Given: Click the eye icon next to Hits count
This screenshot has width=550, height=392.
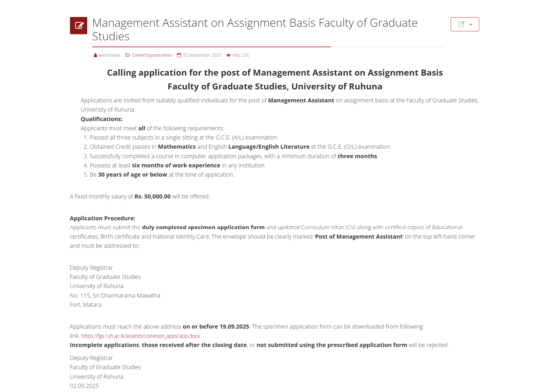Looking at the screenshot, I should pos(228,55).
